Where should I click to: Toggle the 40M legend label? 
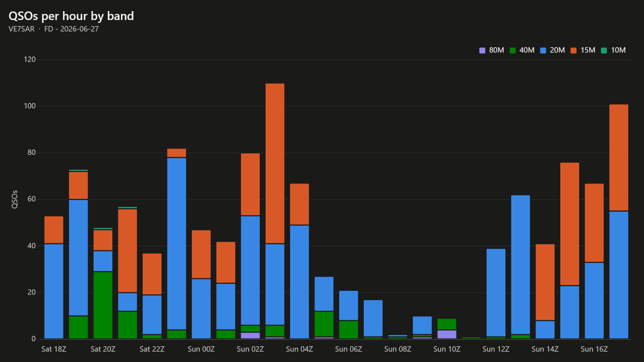coord(527,50)
